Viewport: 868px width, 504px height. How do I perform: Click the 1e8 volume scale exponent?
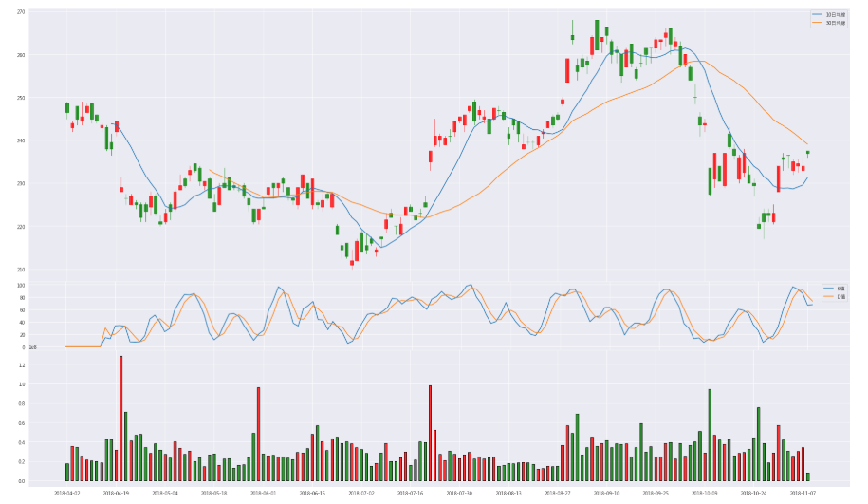(x=32, y=347)
